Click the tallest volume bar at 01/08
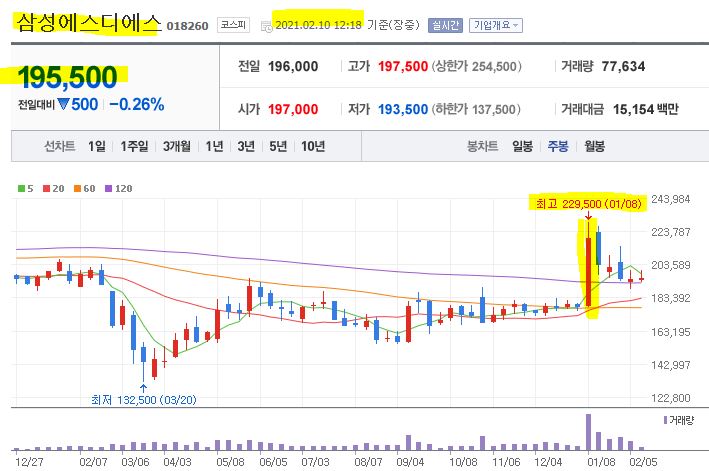 point(588,432)
